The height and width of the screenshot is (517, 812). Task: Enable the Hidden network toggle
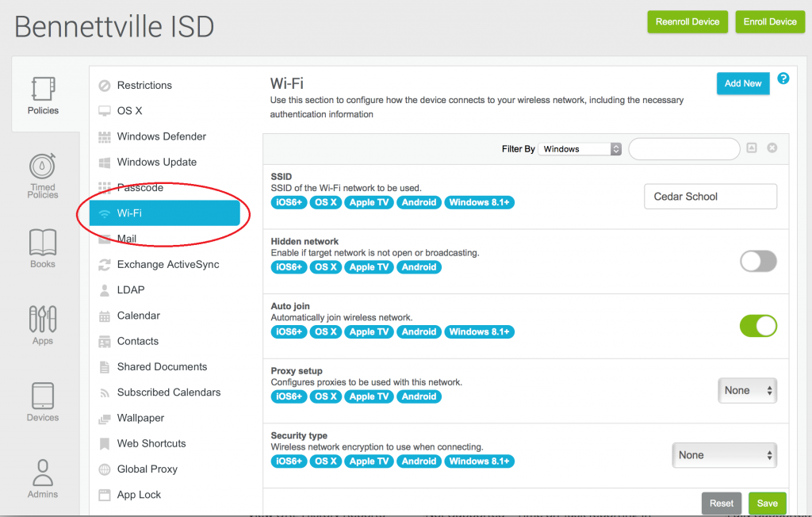pos(758,261)
